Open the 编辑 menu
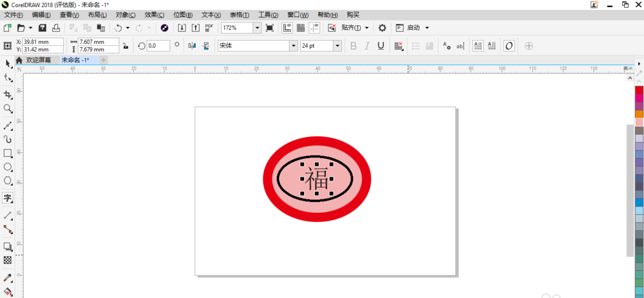This screenshot has height=298, width=644. (41, 15)
